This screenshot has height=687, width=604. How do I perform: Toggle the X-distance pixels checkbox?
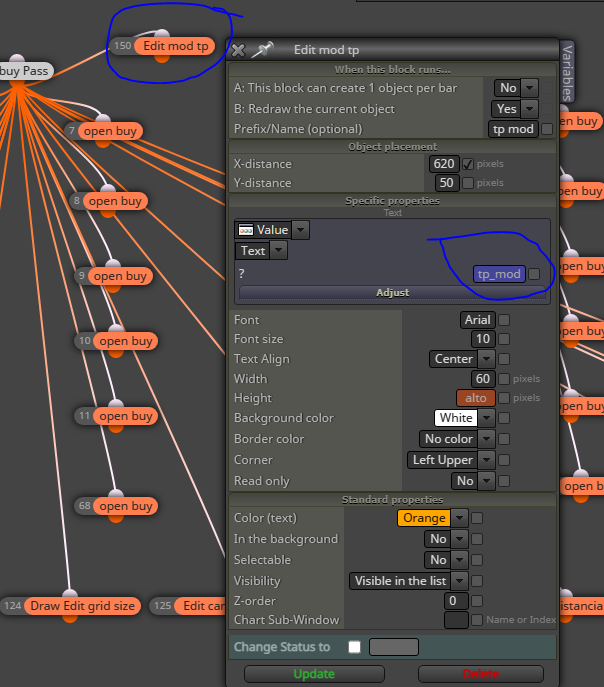point(468,164)
